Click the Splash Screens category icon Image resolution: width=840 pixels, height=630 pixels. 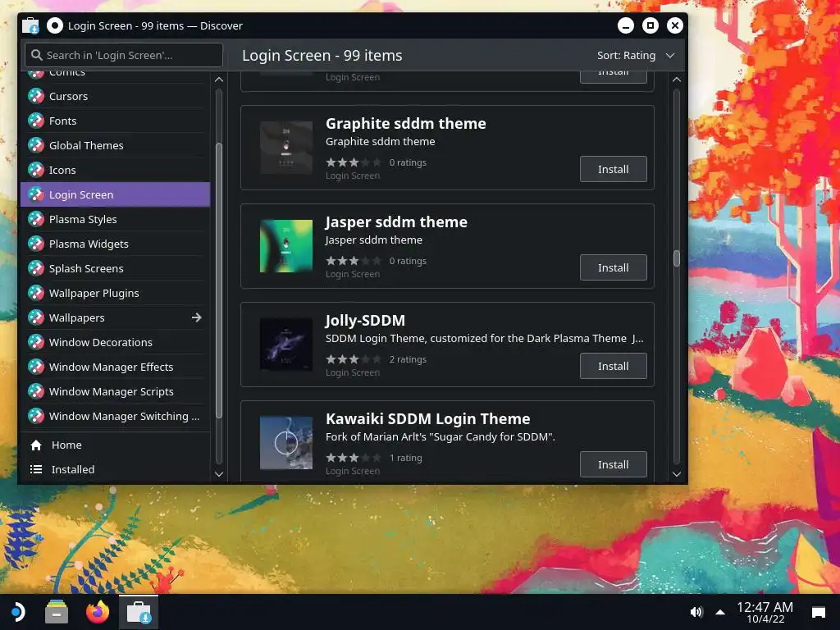click(x=36, y=268)
